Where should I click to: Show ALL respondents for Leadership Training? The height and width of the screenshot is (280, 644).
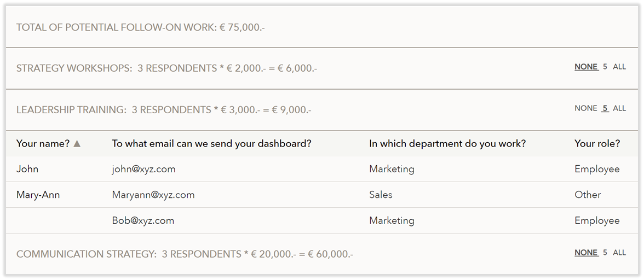coord(619,108)
